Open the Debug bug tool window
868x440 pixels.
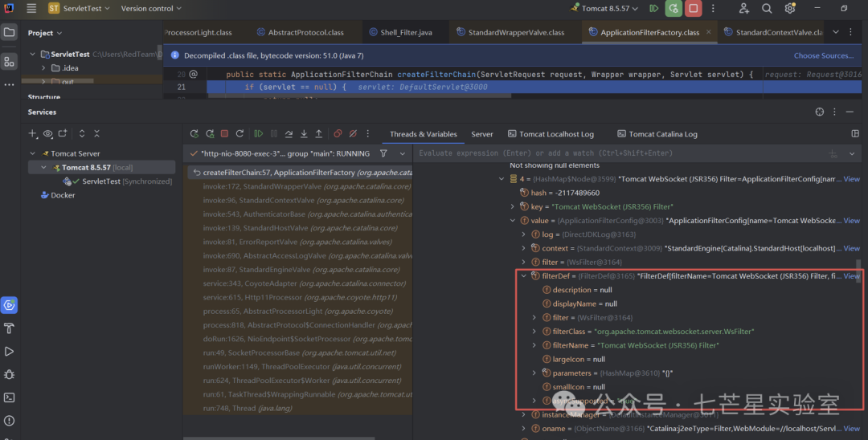tap(9, 374)
